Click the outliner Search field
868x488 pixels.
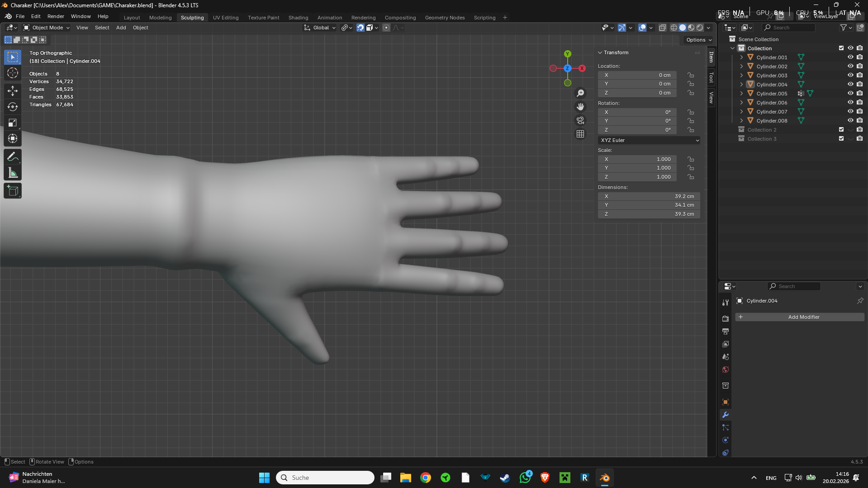789,28
